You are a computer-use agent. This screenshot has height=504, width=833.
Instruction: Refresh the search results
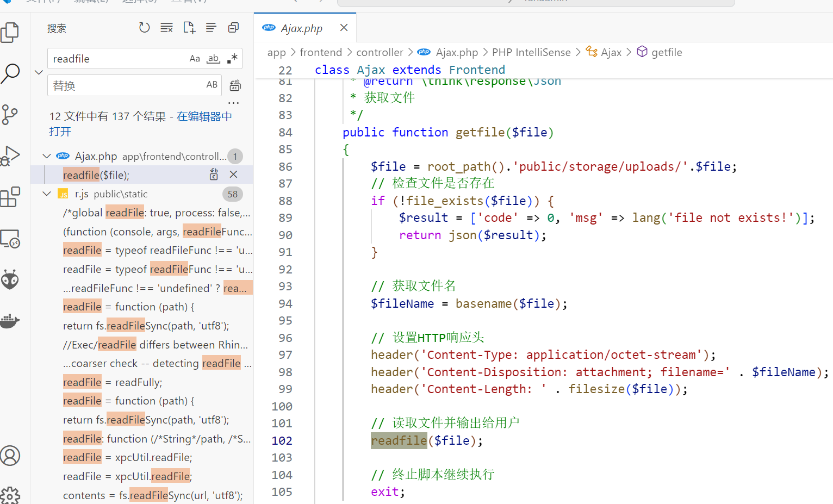click(144, 28)
